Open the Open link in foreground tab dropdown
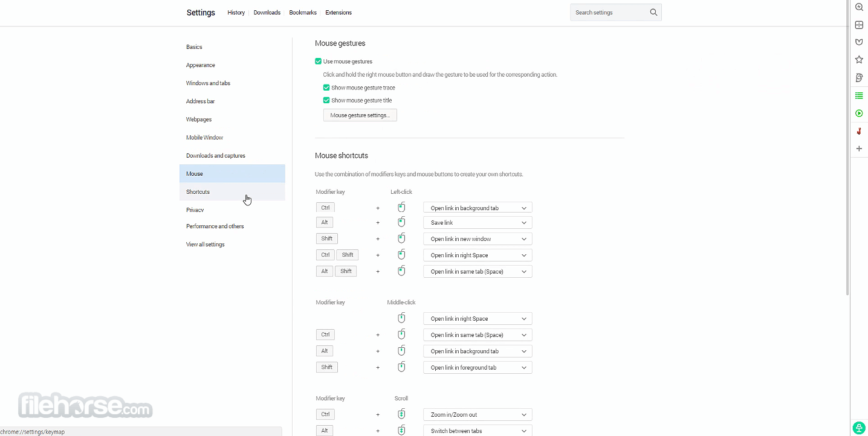 [x=478, y=368]
